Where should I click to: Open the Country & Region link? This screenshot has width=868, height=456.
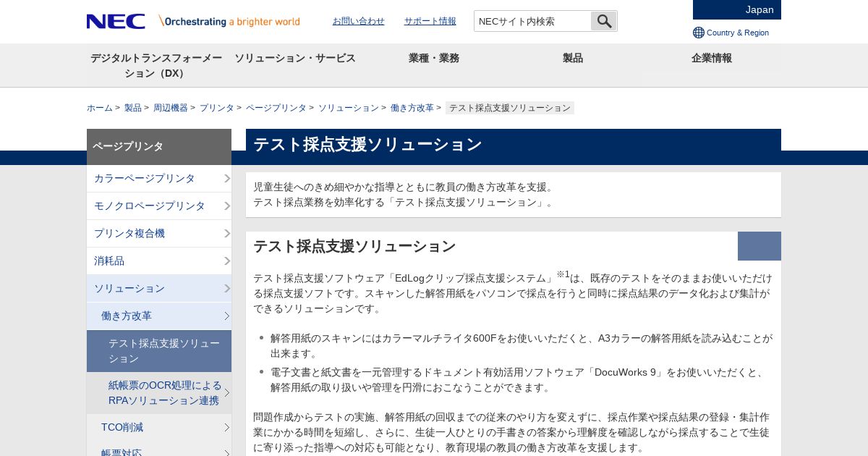coord(738,33)
